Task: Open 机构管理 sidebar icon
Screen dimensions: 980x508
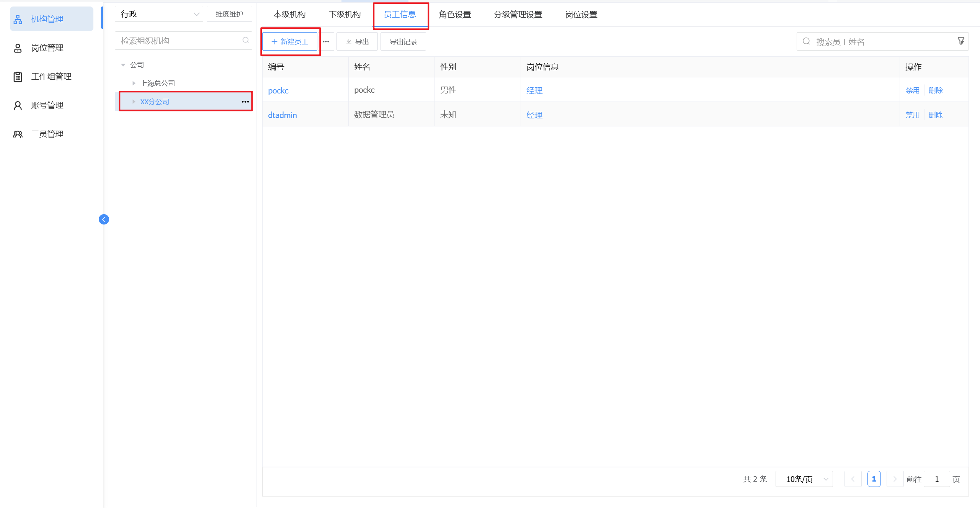Action: coord(18,19)
